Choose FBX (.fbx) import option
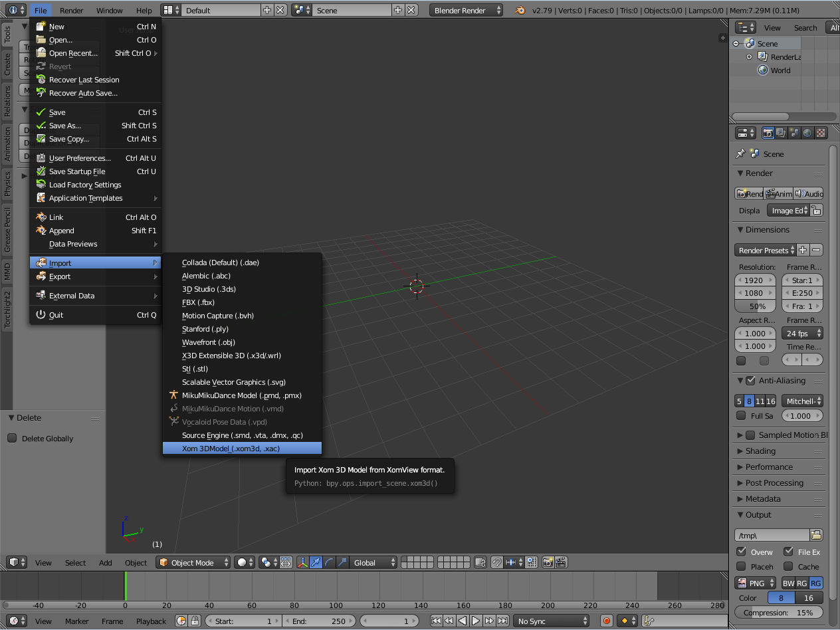This screenshot has width=840, height=630. [242, 302]
